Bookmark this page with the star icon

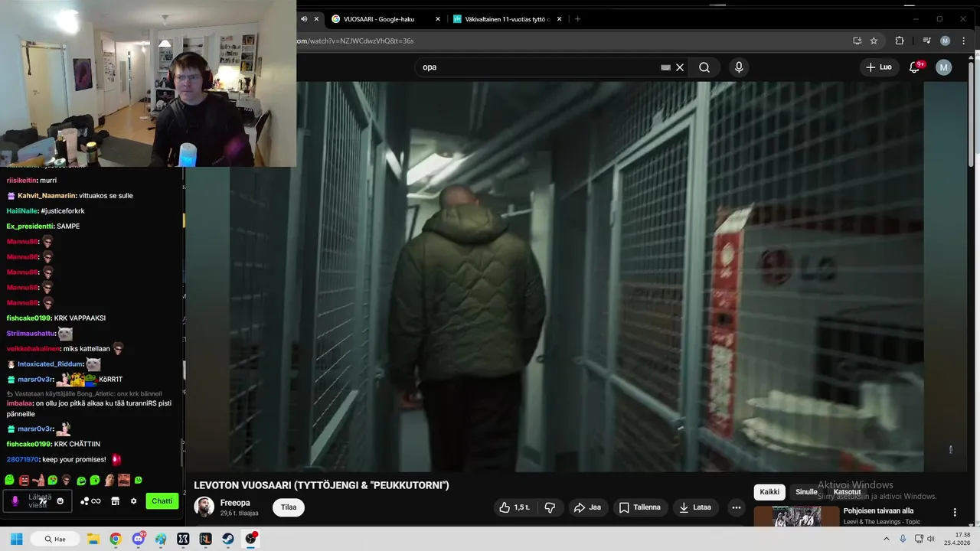point(874,41)
